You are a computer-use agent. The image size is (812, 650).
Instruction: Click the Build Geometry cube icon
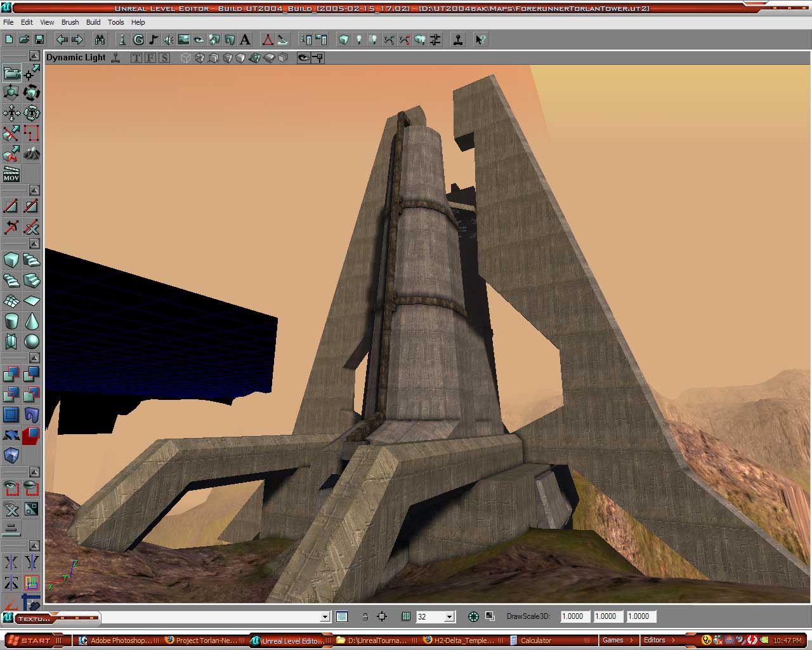(344, 39)
